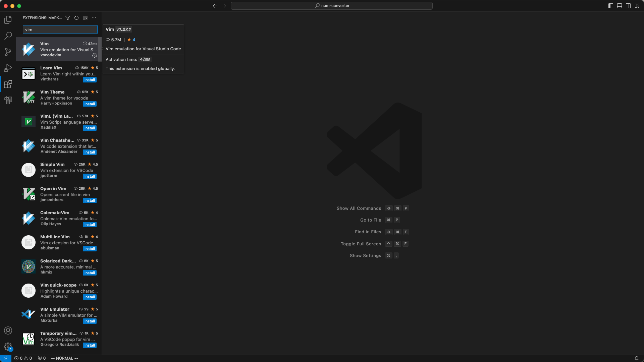Toggle the secondary side bar

pyautogui.click(x=628, y=6)
